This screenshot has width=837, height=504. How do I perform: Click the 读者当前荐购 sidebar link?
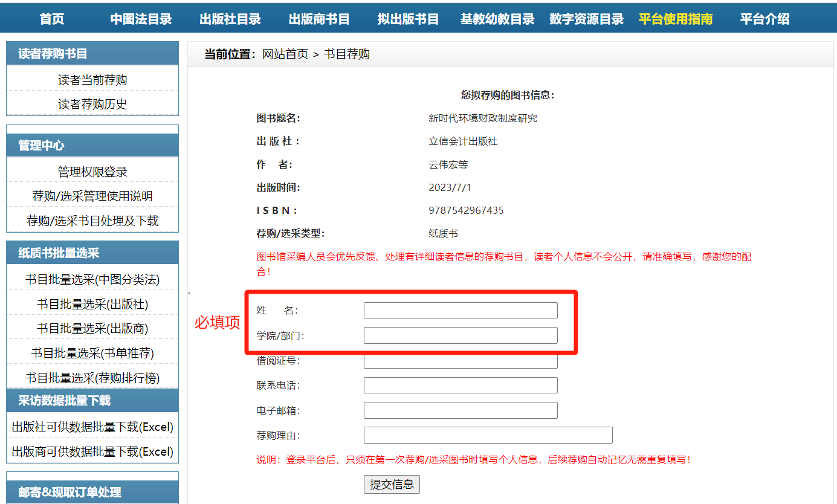(92, 80)
